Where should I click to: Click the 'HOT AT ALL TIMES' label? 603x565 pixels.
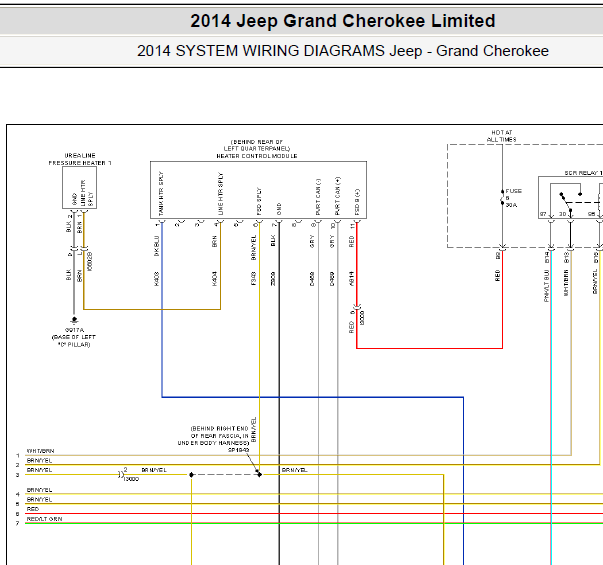point(501,136)
